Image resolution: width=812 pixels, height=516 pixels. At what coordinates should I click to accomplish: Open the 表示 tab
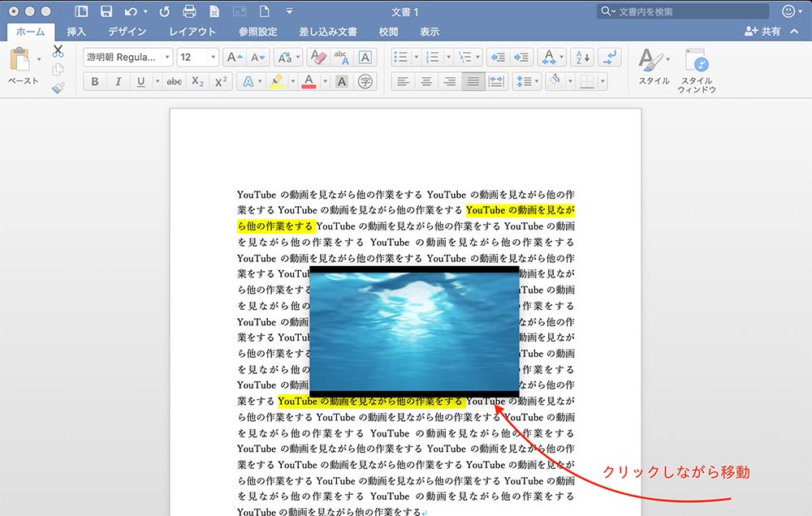pos(430,32)
